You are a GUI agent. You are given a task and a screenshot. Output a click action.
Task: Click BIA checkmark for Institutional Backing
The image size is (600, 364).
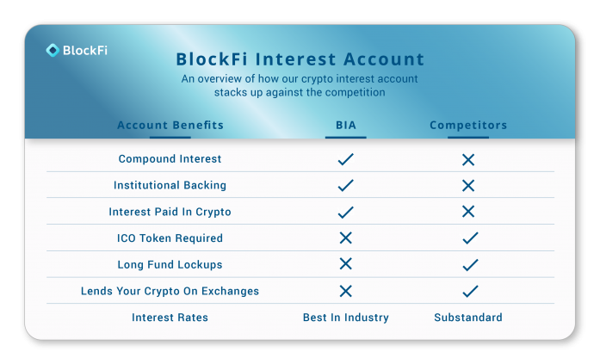click(x=346, y=185)
